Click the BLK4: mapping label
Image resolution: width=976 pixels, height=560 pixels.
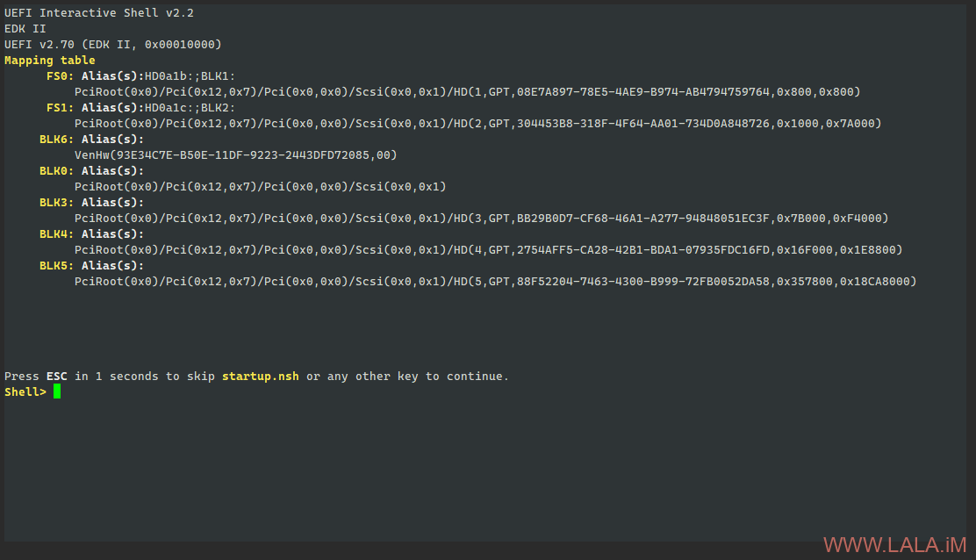point(57,234)
